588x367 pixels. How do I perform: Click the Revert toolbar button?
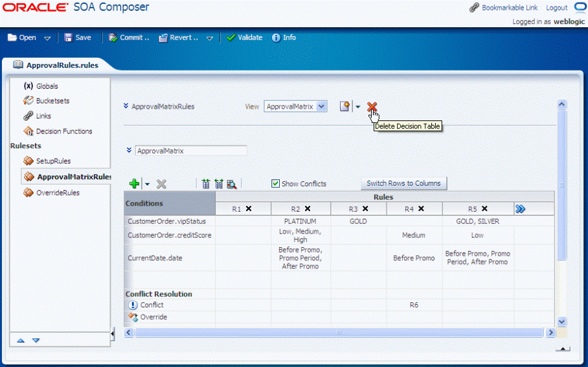click(179, 38)
